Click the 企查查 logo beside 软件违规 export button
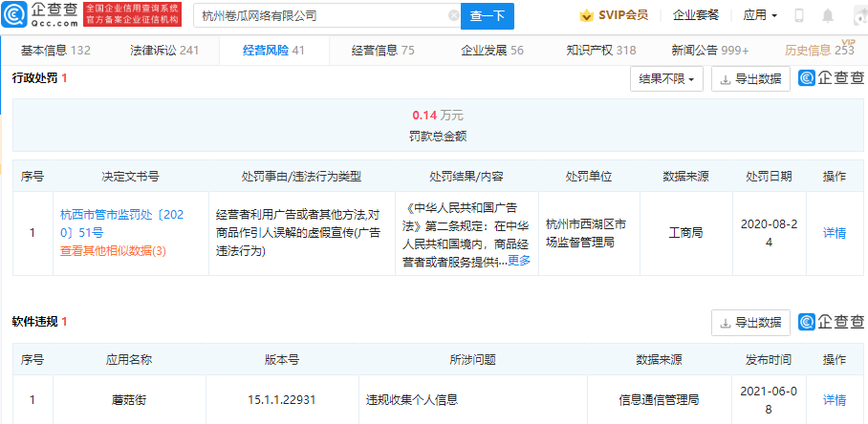Screen dimensions: 868x424 point(831,322)
